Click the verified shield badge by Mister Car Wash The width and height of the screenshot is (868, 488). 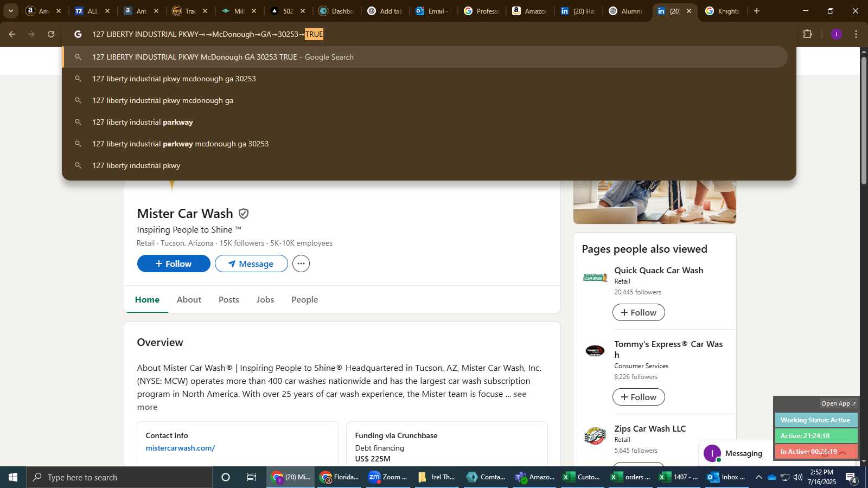[244, 214]
